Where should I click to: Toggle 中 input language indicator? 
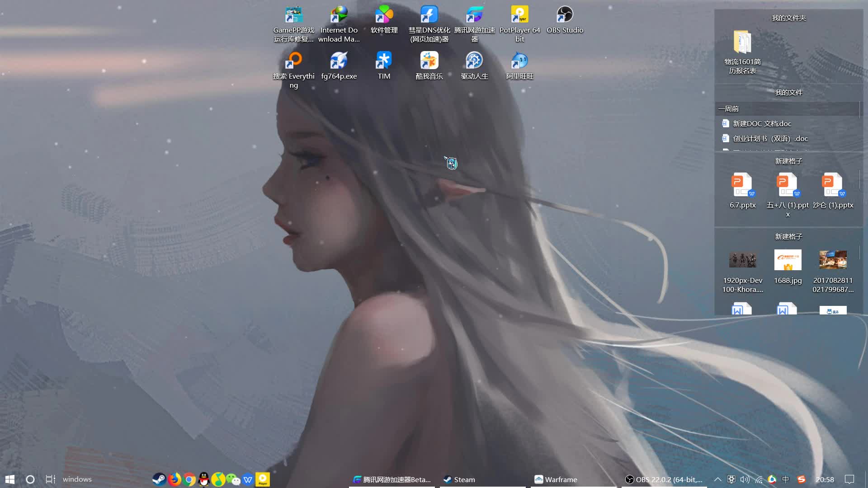pyautogui.click(x=786, y=479)
